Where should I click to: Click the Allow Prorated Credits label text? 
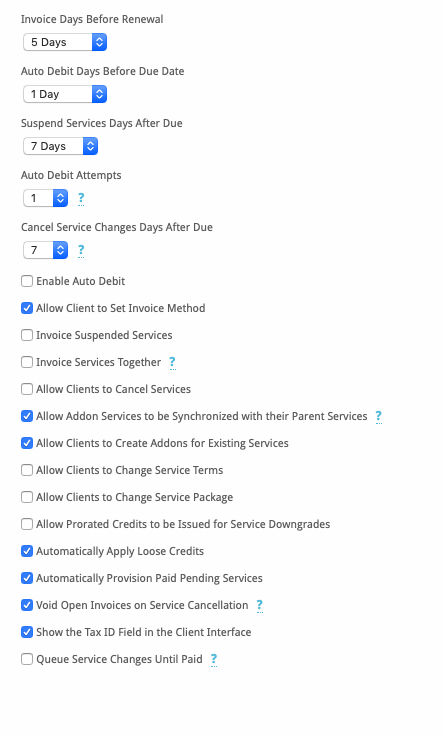(183, 524)
